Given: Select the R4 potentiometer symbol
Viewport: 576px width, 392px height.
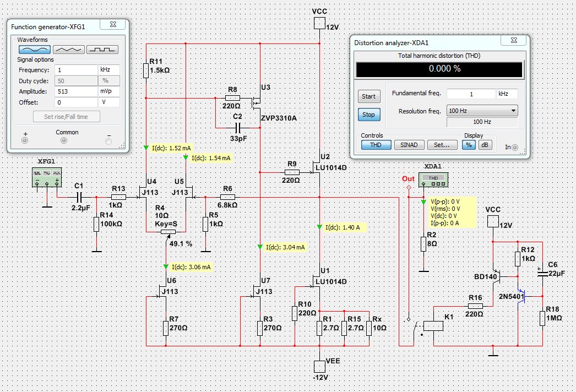Looking at the screenshot, I should point(169,232).
